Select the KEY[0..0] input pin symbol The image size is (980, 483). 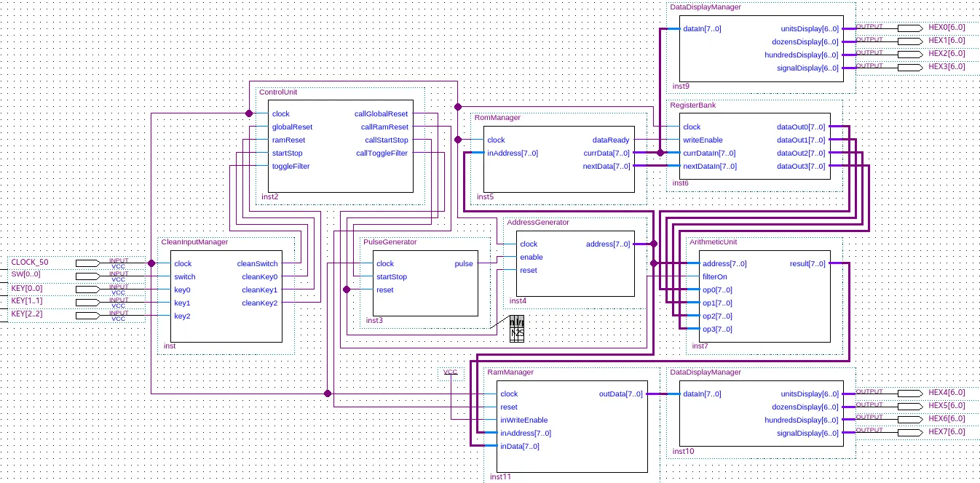coord(88,289)
